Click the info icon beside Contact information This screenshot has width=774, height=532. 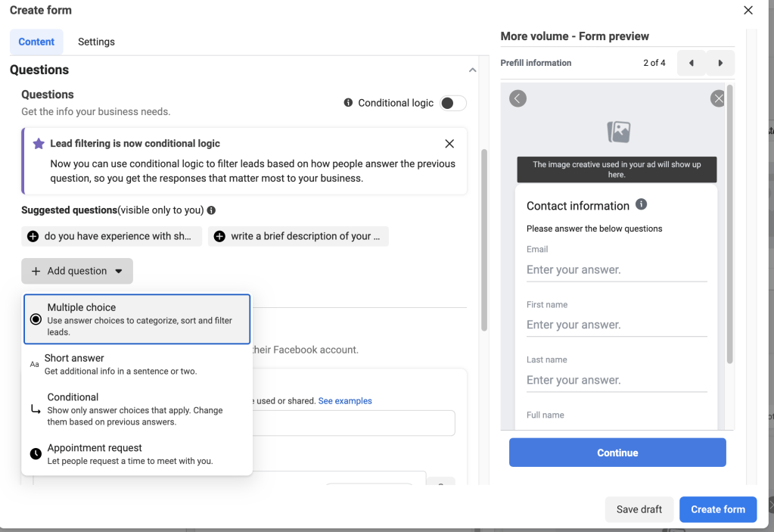point(641,205)
